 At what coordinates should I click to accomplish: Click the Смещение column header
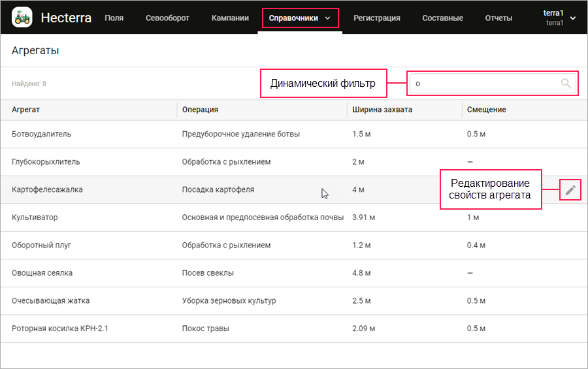486,110
